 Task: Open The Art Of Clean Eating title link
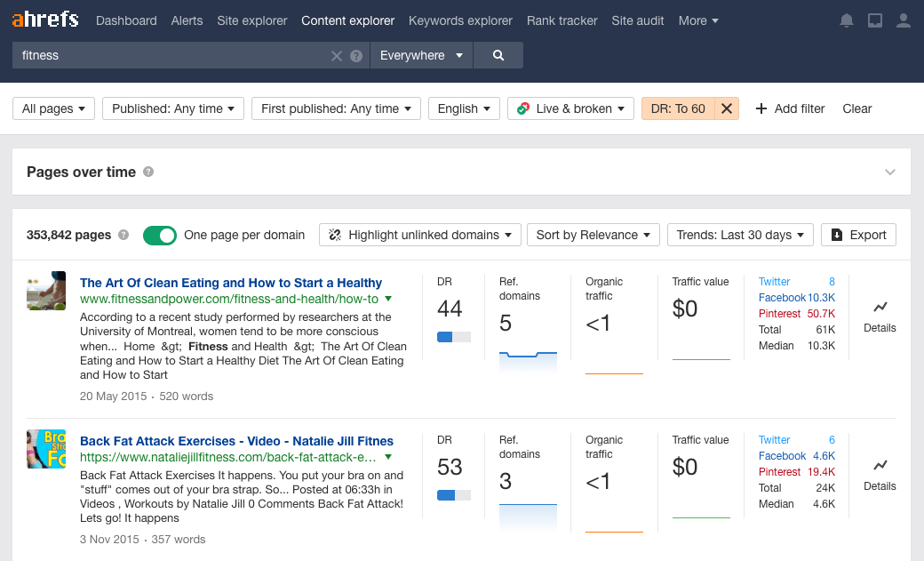(231, 283)
